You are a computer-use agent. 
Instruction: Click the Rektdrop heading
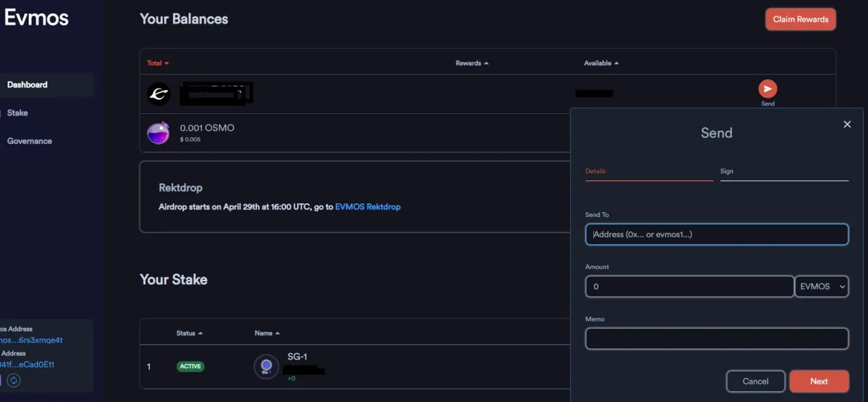click(180, 188)
